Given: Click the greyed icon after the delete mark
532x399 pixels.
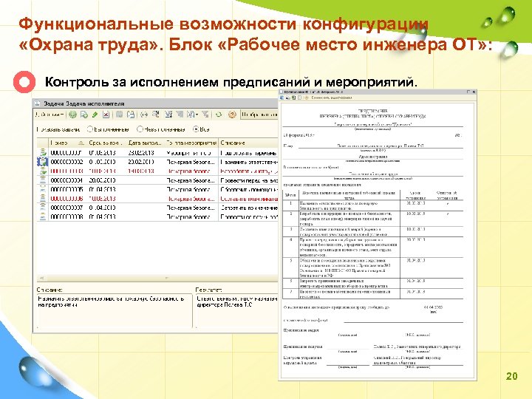Looking at the screenshot, I should click(x=119, y=115).
